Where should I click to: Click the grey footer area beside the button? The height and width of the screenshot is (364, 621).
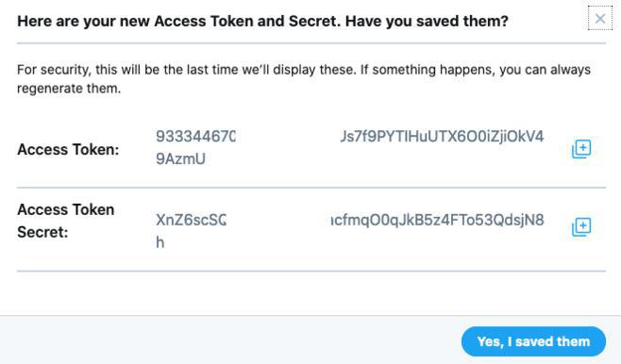click(229, 340)
